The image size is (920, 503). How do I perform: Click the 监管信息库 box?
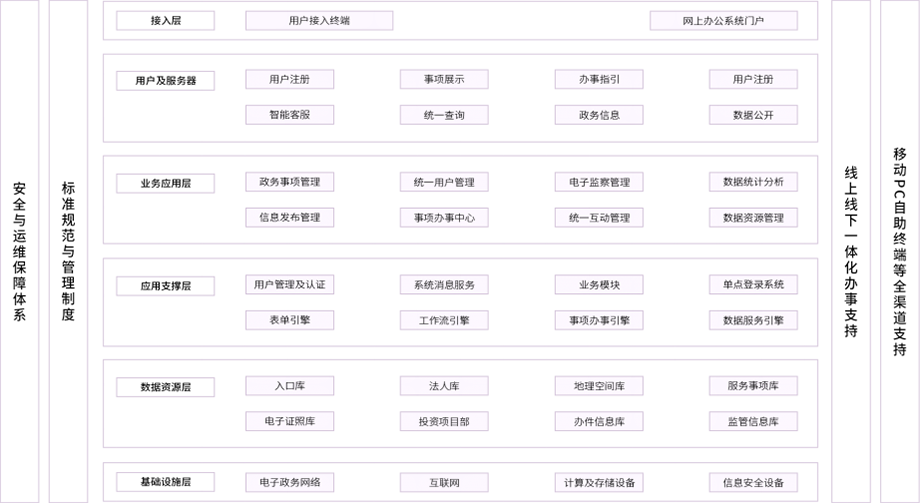click(x=753, y=421)
